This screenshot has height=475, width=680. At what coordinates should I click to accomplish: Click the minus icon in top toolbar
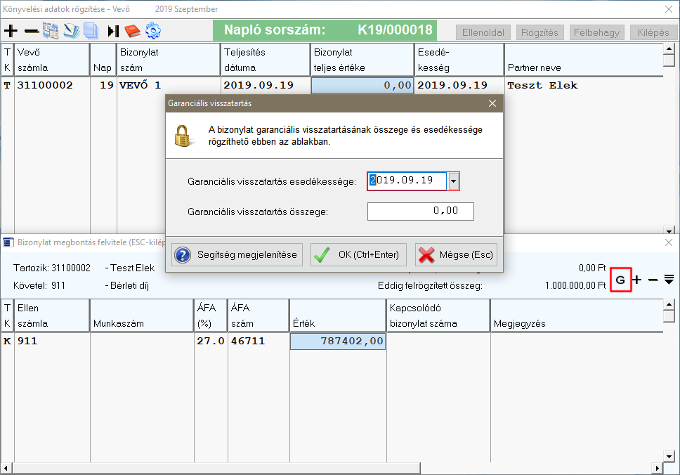[31, 31]
